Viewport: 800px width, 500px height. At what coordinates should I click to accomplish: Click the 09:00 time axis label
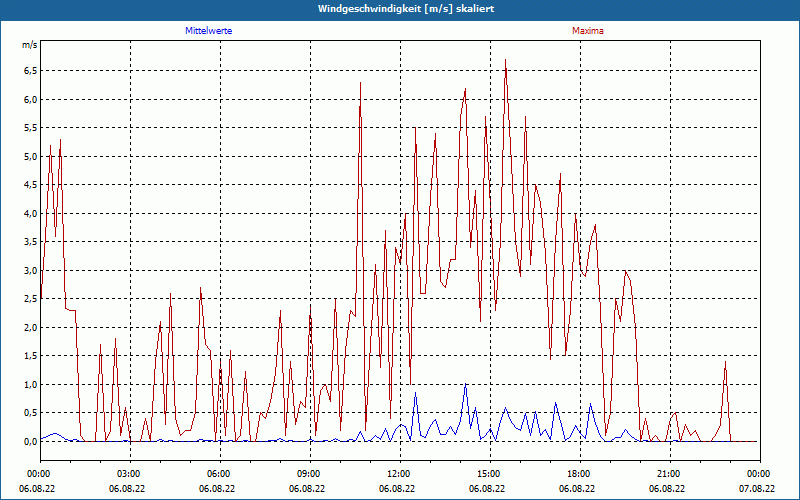point(310,474)
